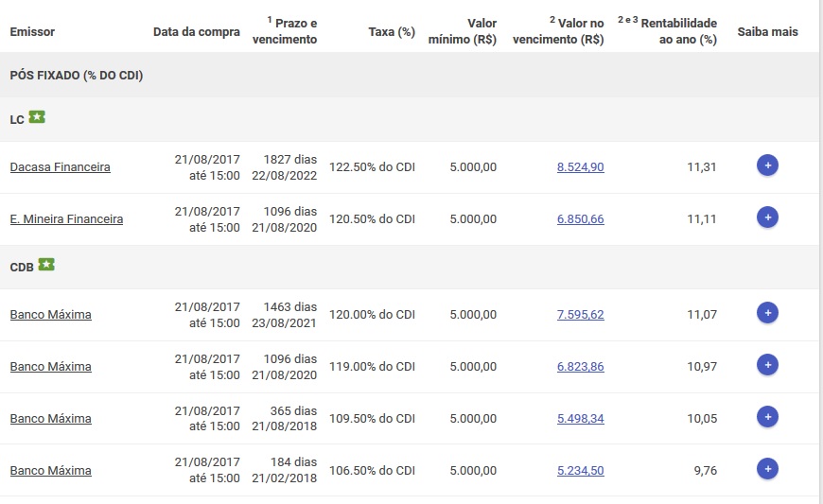This screenshot has width=823, height=504.
Task: Click the maturity value 6.850,66
Action: (580, 219)
